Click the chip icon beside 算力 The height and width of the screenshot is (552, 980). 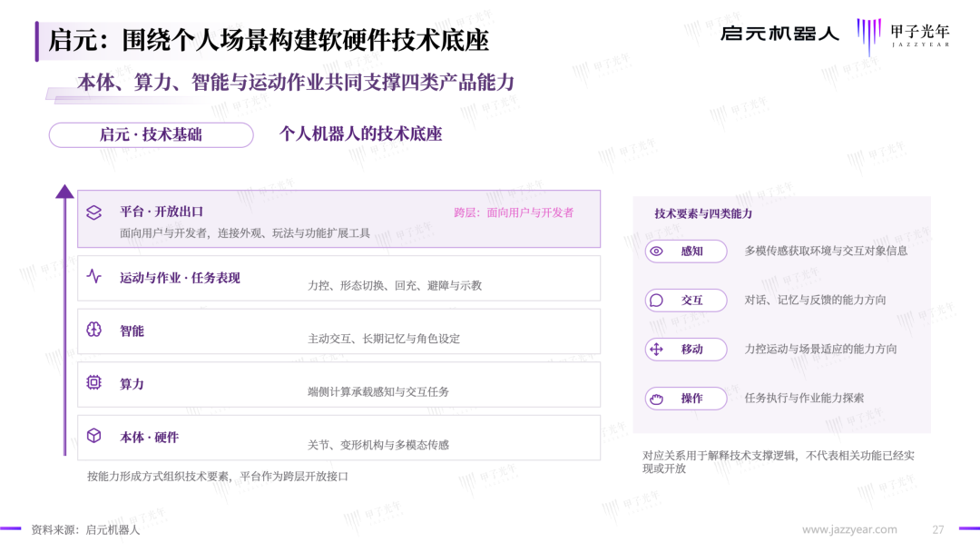coord(93,382)
